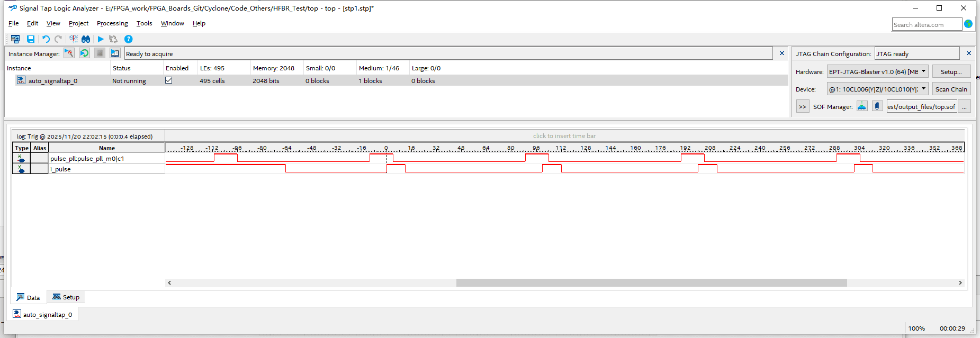Switch to the Setup tab
Viewport: 980px width, 338px height.
(66, 297)
